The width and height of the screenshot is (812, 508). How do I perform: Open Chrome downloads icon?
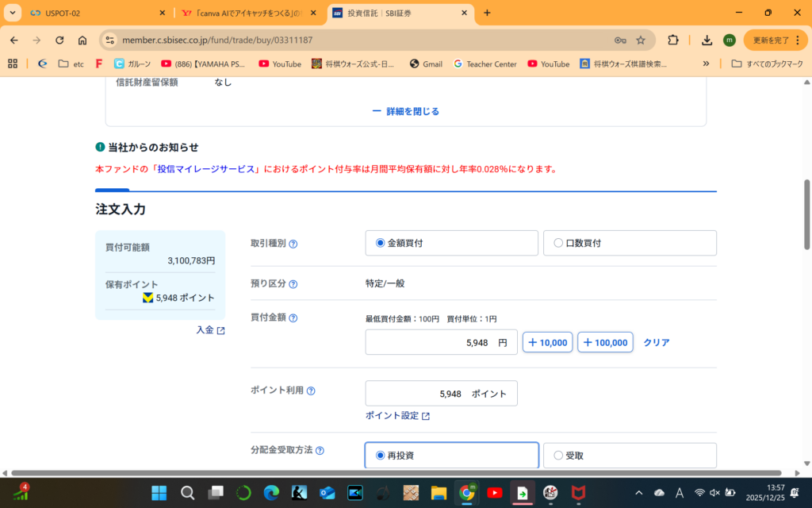tap(707, 40)
